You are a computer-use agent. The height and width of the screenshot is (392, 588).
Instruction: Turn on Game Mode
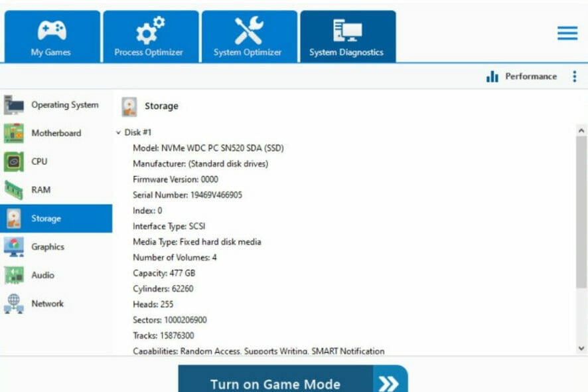[293, 379]
